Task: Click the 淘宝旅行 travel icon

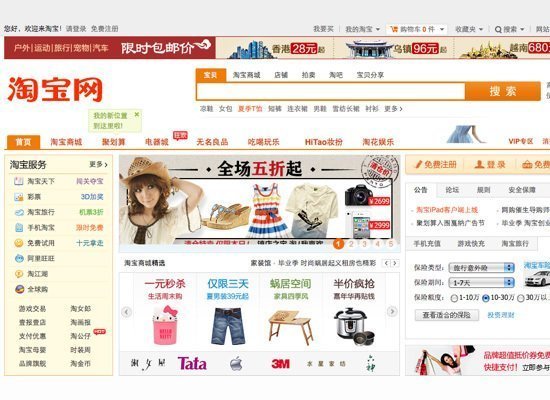Action: (x=19, y=212)
